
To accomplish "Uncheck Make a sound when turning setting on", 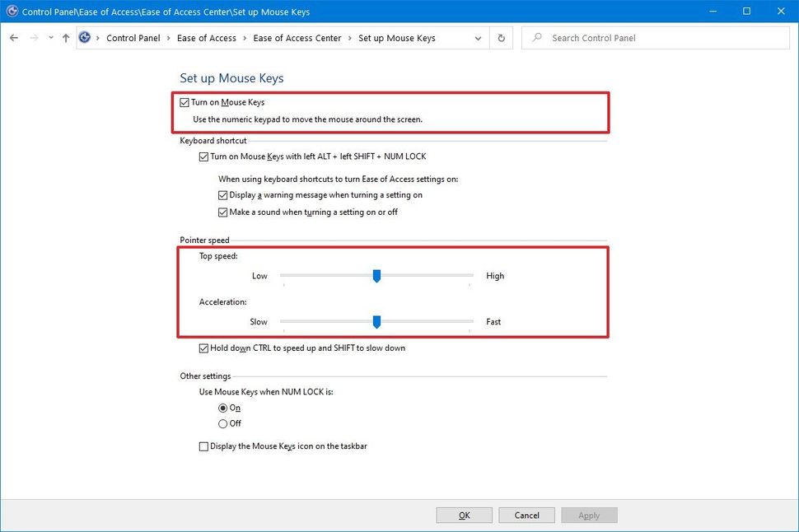I will tap(223, 212).
